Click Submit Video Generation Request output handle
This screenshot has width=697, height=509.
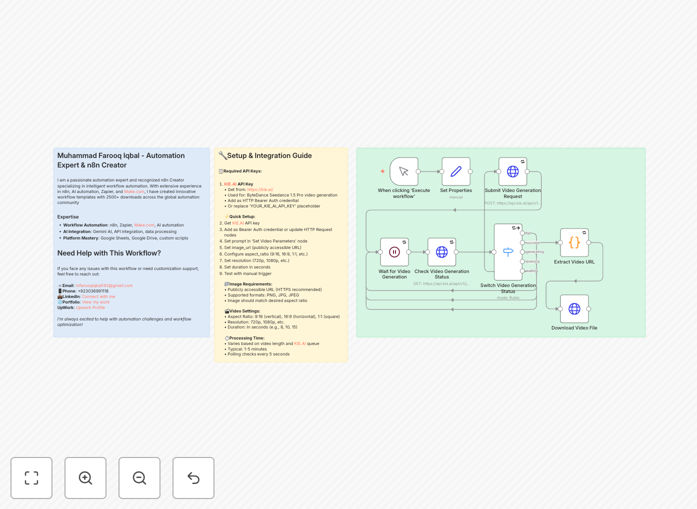pos(527,172)
